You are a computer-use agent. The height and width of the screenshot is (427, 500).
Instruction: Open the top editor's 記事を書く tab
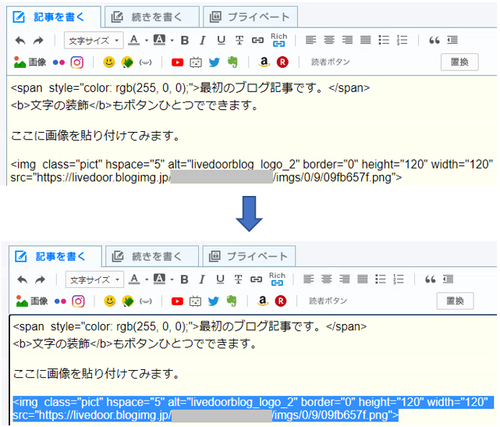coord(53,17)
